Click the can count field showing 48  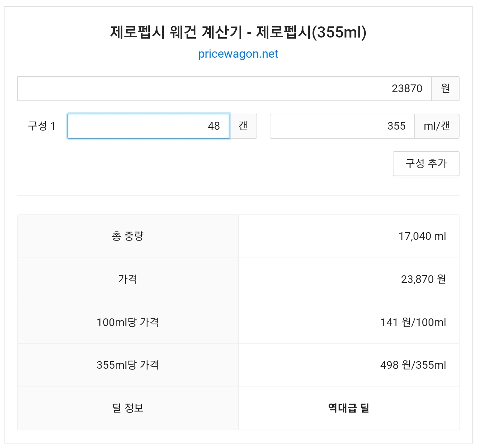(148, 126)
